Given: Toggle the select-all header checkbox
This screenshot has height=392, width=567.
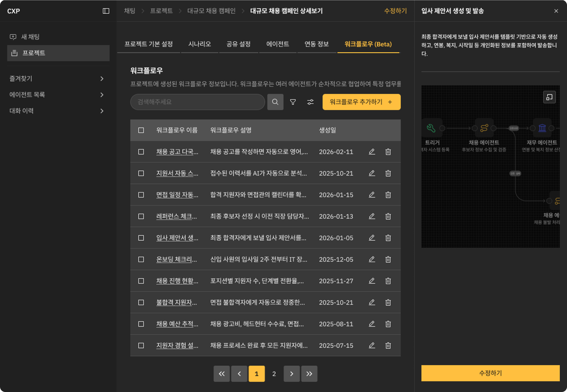Looking at the screenshot, I should click(141, 130).
